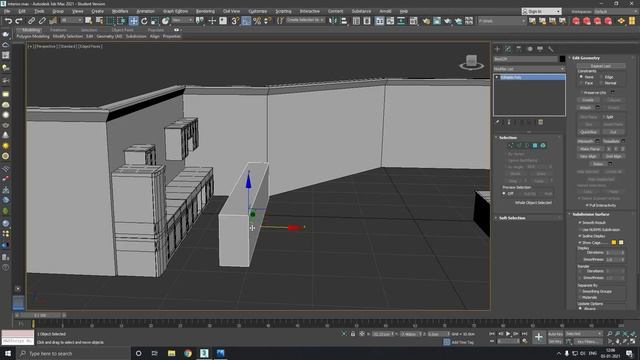Switch to Modeling ribbon tab
The width and height of the screenshot is (640, 360).
[x=31, y=30]
